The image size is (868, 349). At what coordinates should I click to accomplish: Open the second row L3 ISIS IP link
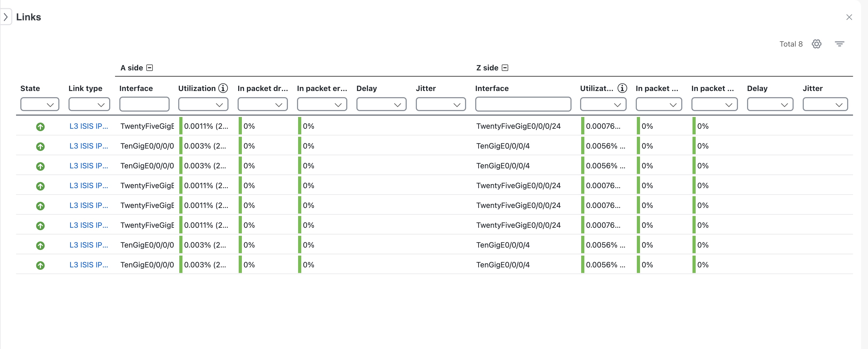[x=89, y=146]
